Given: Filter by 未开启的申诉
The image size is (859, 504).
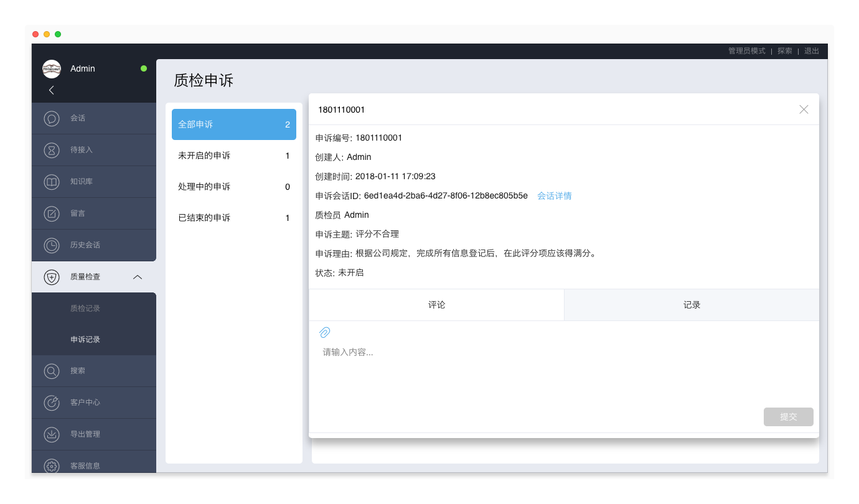Looking at the screenshot, I should 233,156.
